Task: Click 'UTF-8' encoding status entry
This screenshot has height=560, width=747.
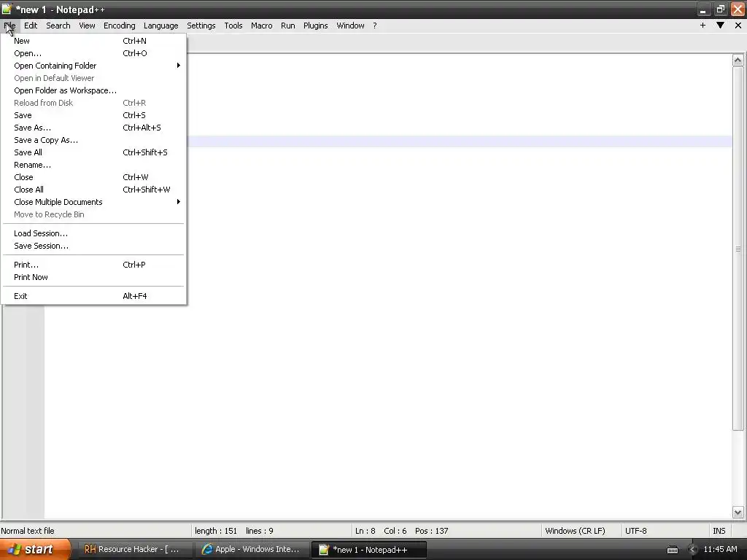Action: coord(636,531)
